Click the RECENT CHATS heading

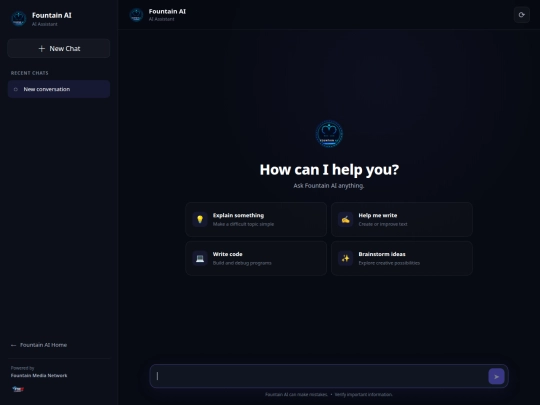(x=30, y=73)
